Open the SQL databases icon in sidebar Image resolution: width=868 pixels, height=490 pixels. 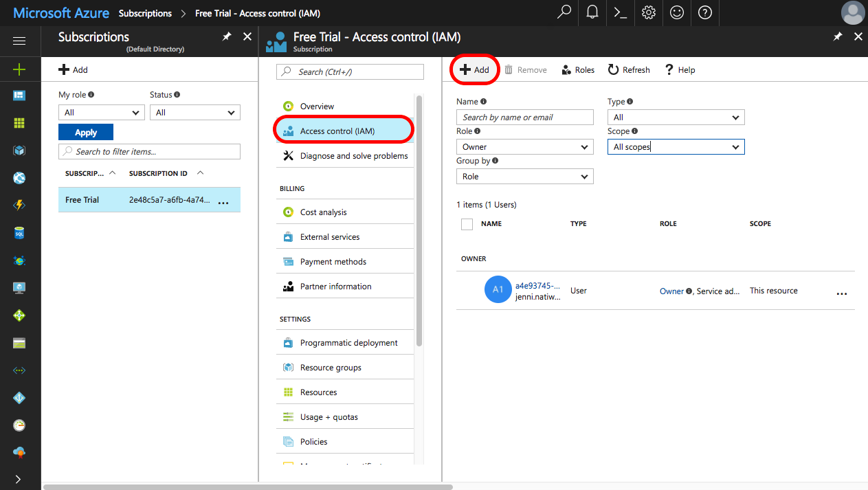[19, 233]
